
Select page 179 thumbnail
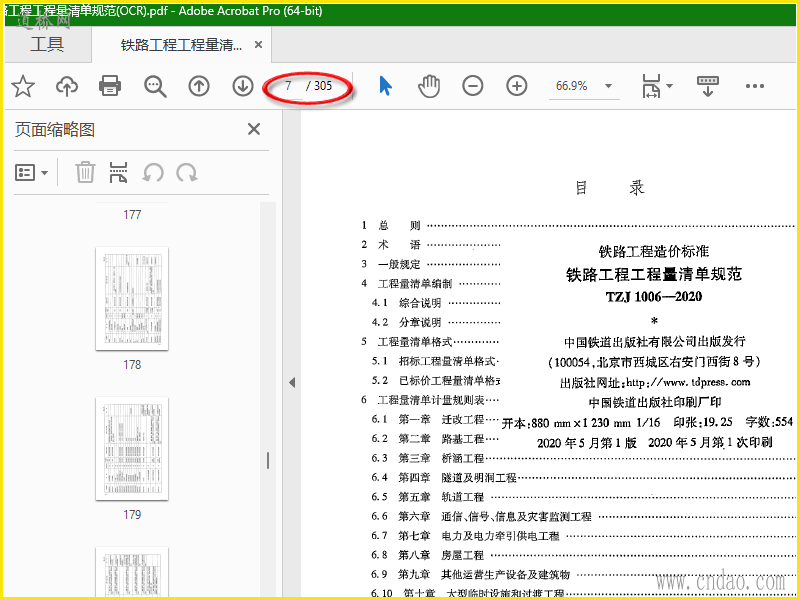132,449
